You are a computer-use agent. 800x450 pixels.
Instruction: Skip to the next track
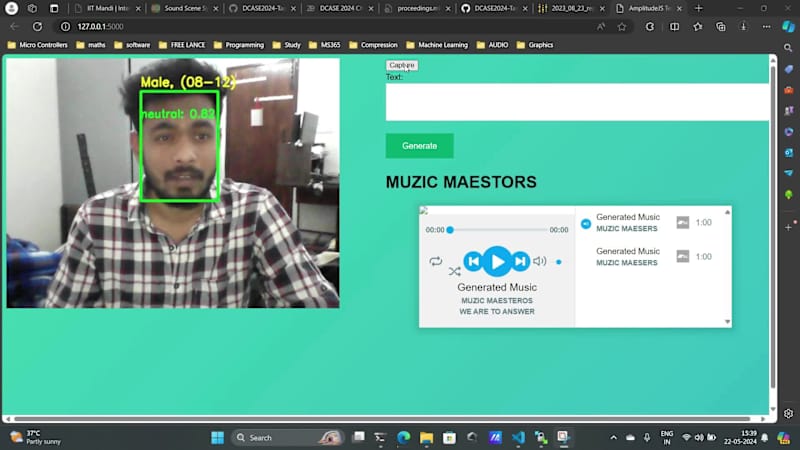click(x=520, y=261)
